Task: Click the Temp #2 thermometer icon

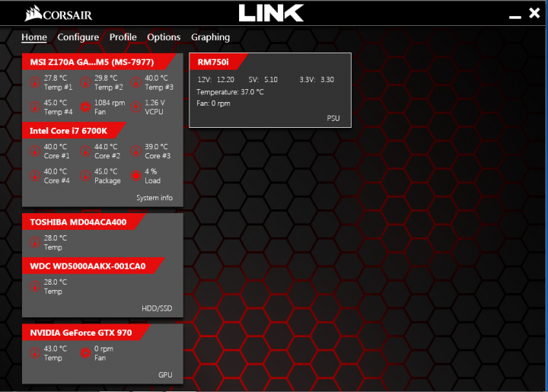Action: tap(85, 82)
